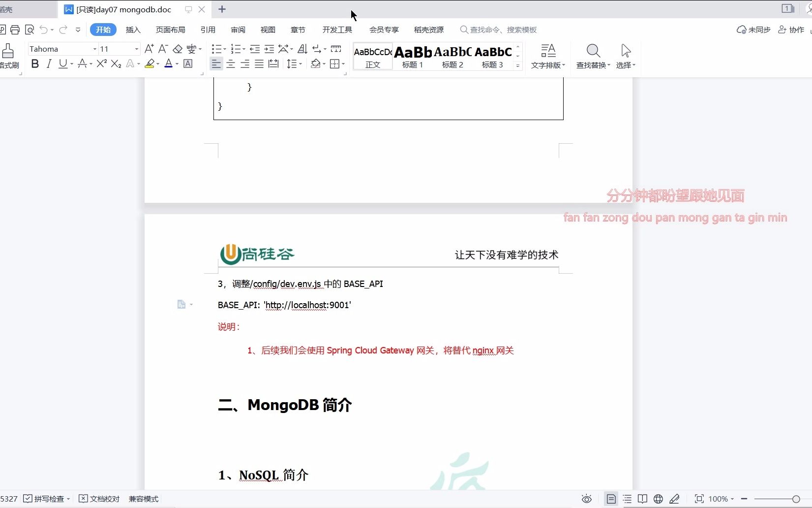812x508 pixels.
Task: Click the character border icon
Action: pyautogui.click(x=188, y=63)
